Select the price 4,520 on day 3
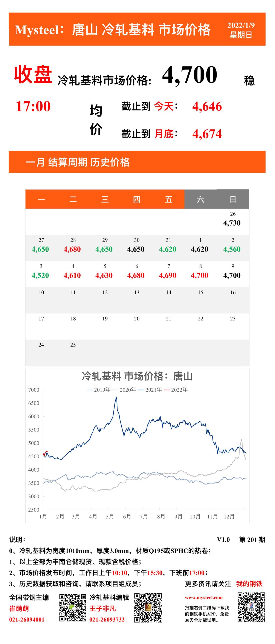275x644 pixels. pyautogui.click(x=40, y=275)
